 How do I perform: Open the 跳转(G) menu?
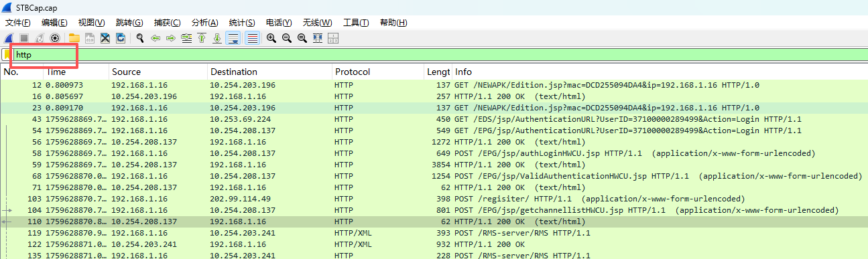(129, 23)
